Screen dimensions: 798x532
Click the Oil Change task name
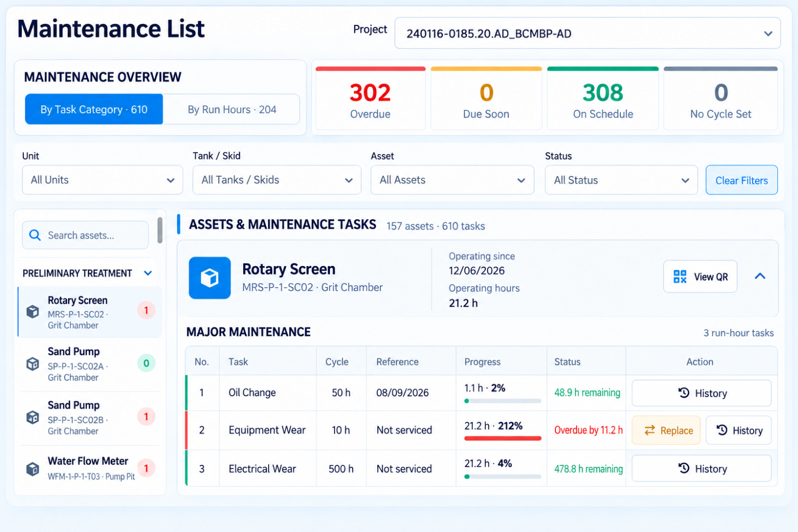(252, 393)
